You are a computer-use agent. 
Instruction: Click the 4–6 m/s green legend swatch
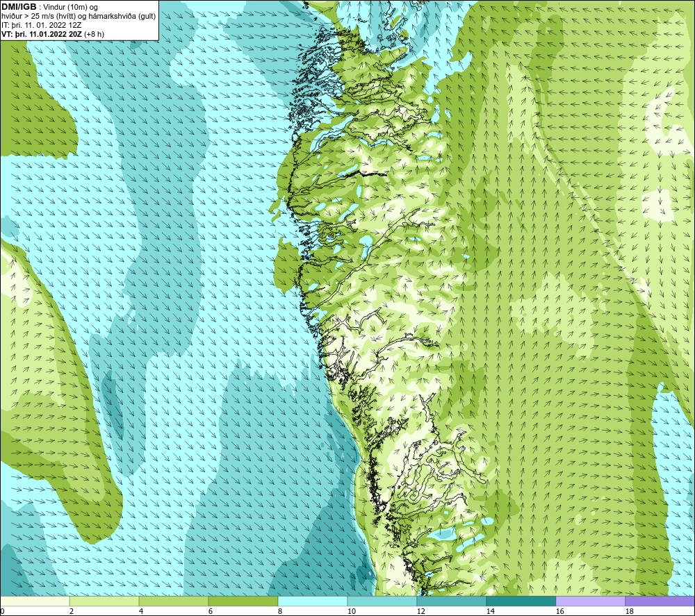[x=174, y=601]
